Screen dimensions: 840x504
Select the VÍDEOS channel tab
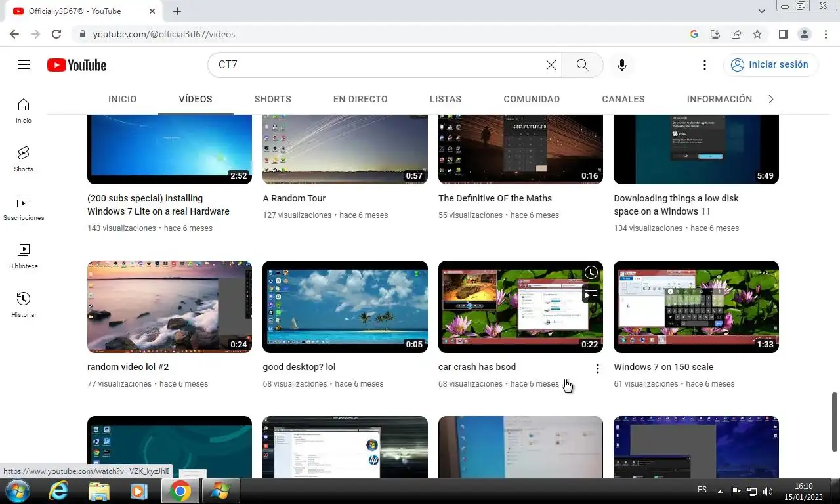[x=196, y=99]
